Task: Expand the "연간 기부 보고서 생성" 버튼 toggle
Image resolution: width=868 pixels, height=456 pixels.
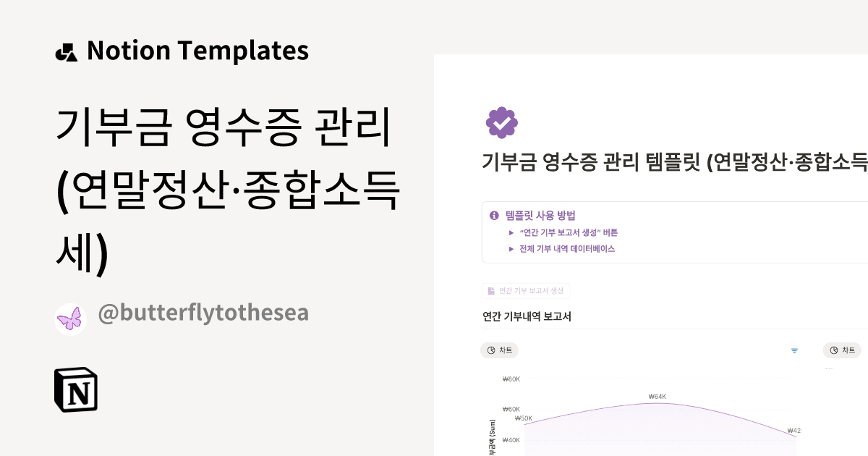Action: click(x=511, y=233)
